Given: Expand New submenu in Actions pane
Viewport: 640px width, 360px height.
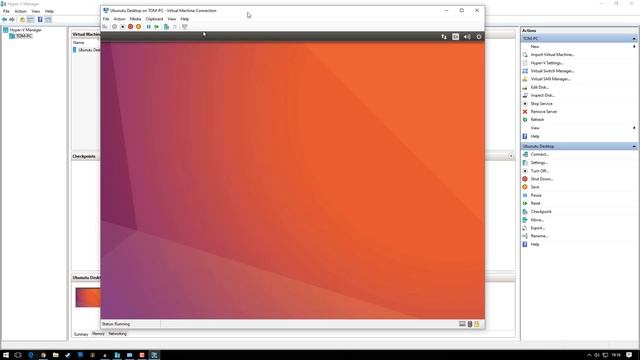Looking at the screenshot, I should click(634, 47).
